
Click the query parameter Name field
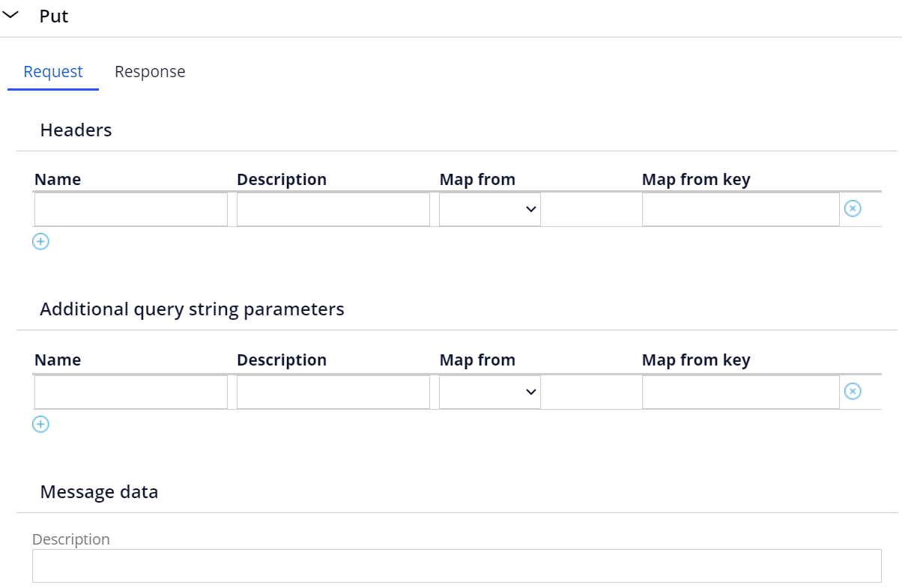pyautogui.click(x=130, y=391)
